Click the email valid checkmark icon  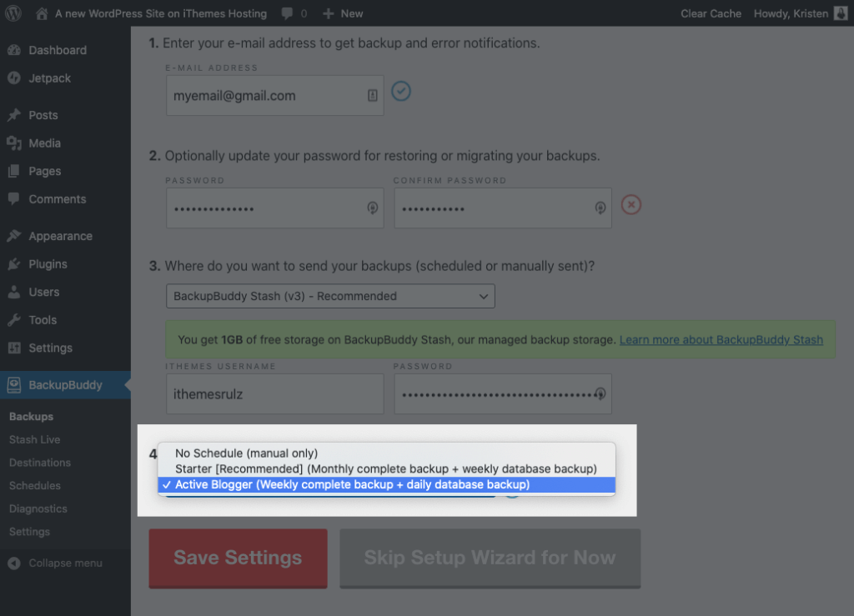tap(401, 91)
